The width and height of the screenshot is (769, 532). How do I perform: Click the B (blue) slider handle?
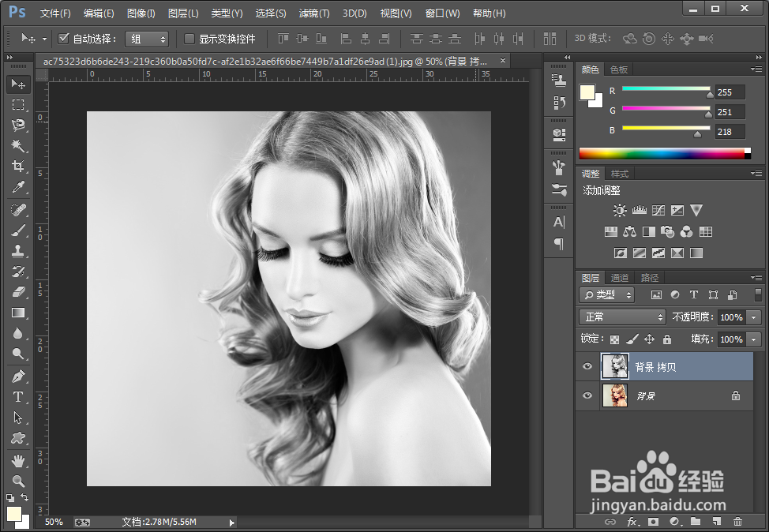click(x=697, y=134)
